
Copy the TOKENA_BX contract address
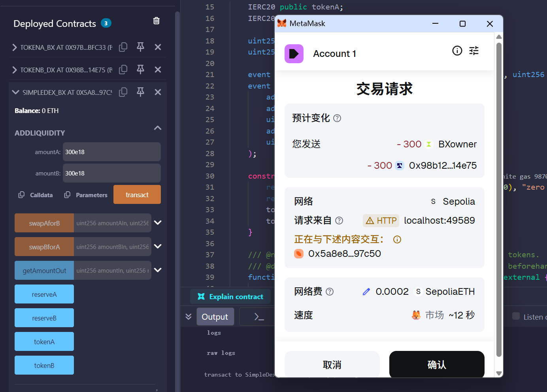point(123,47)
